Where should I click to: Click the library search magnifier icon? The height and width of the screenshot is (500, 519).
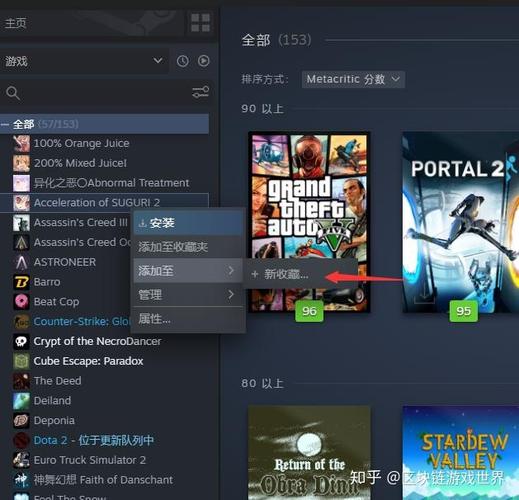pyautogui.click(x=13, y=93)
